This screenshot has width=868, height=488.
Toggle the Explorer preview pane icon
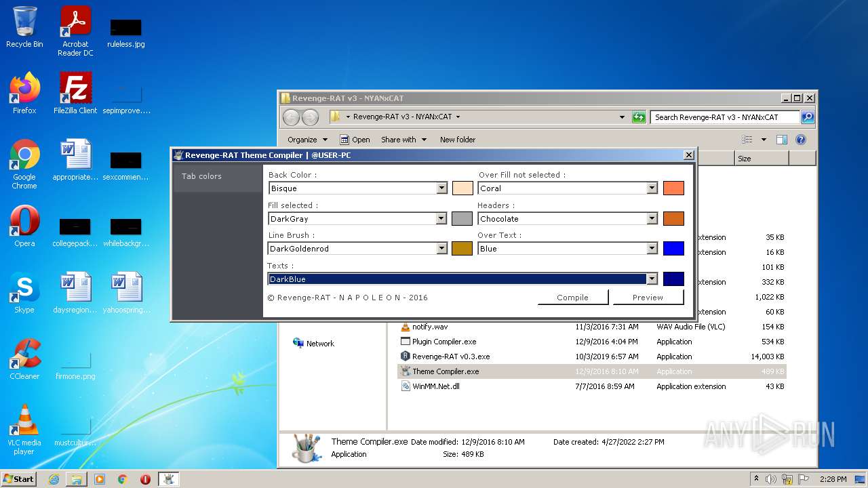pyautogui.click(x=782, y=140)
